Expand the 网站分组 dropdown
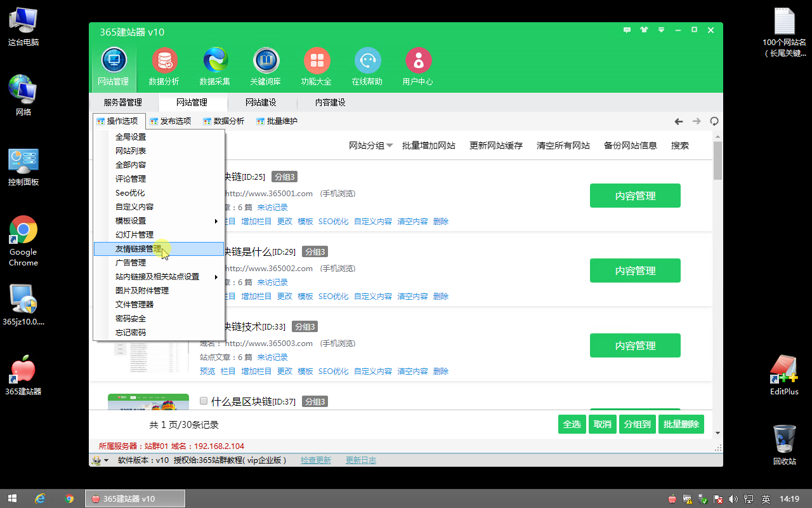 371,145
